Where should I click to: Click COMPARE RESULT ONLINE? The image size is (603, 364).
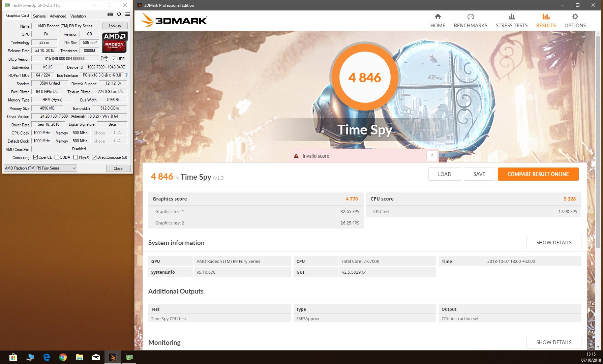(x=538, y=174)
